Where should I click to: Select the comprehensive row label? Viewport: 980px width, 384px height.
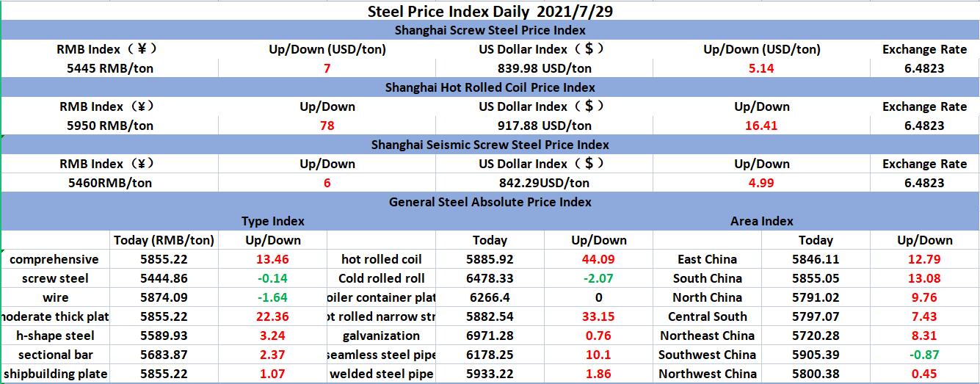54,259
